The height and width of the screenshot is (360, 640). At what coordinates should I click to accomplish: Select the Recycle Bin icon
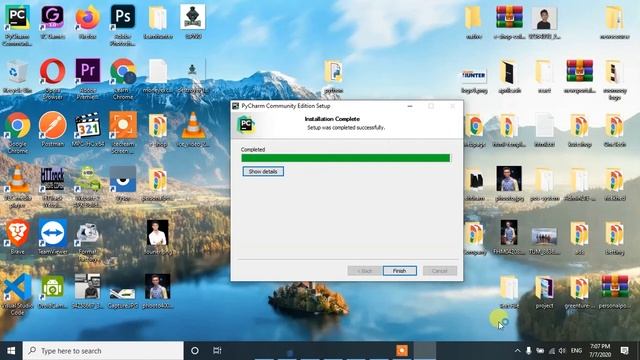[17, 77]
